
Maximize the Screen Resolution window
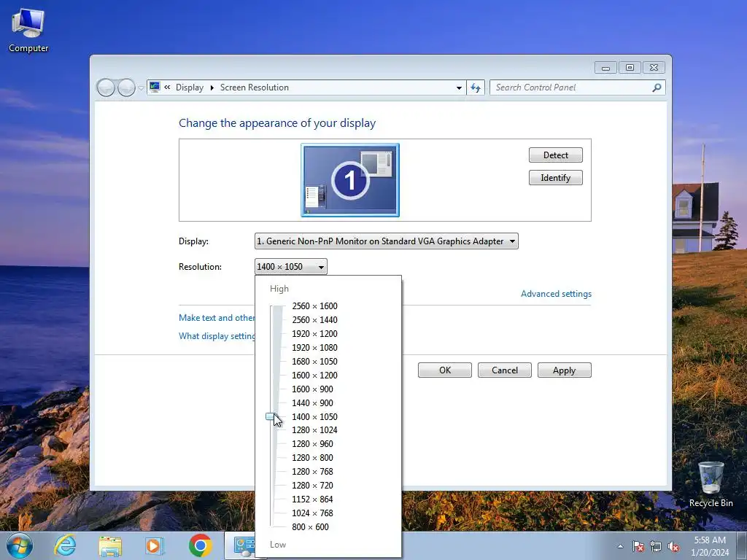pyautogui.click(x=630, y=68)
